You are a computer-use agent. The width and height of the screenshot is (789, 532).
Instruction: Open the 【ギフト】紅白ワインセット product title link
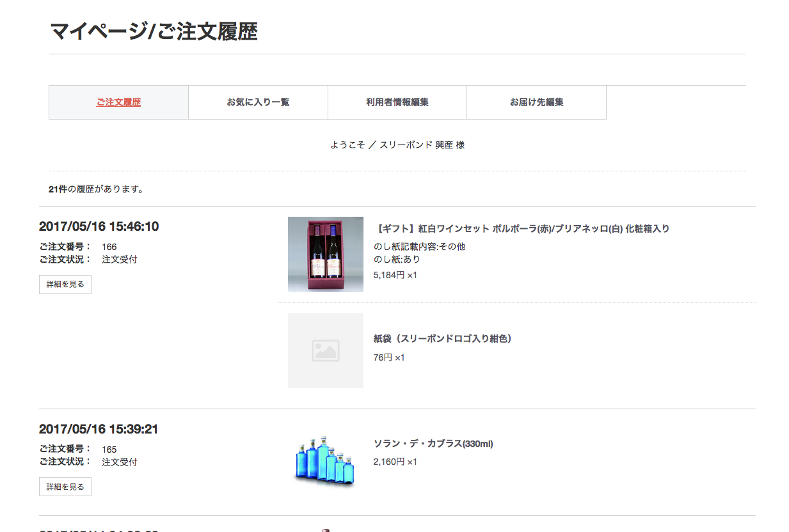tap(521, 228)
